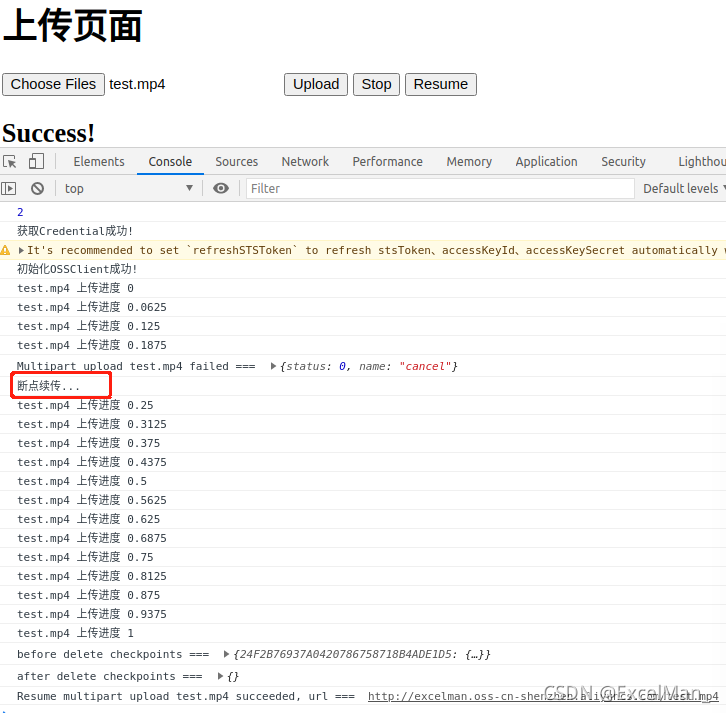Expand the refreshSTSToken warning message
The height and width of the screenshot is (713, 726).
pyautogui.click(x=21, y=250)
